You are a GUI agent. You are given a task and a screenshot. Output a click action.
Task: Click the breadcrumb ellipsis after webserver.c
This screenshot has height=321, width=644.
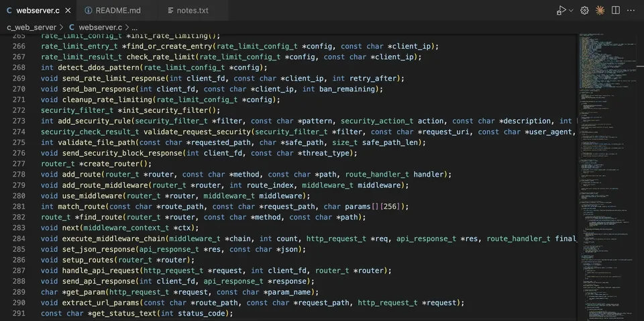[135, 28]
